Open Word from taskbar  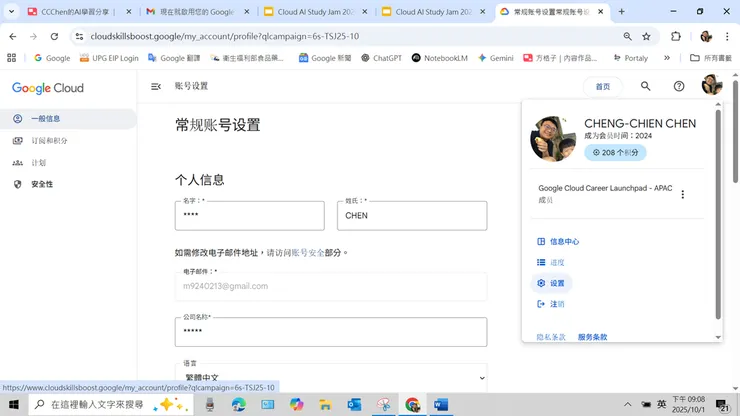(x=441, y=405)
